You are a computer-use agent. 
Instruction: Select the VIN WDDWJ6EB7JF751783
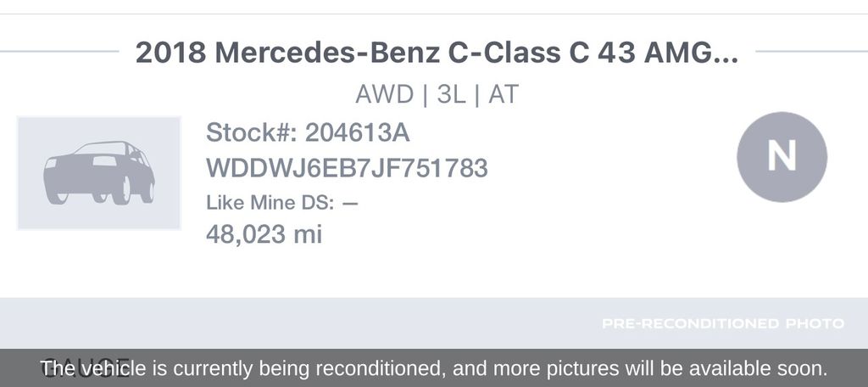[347, 168]
